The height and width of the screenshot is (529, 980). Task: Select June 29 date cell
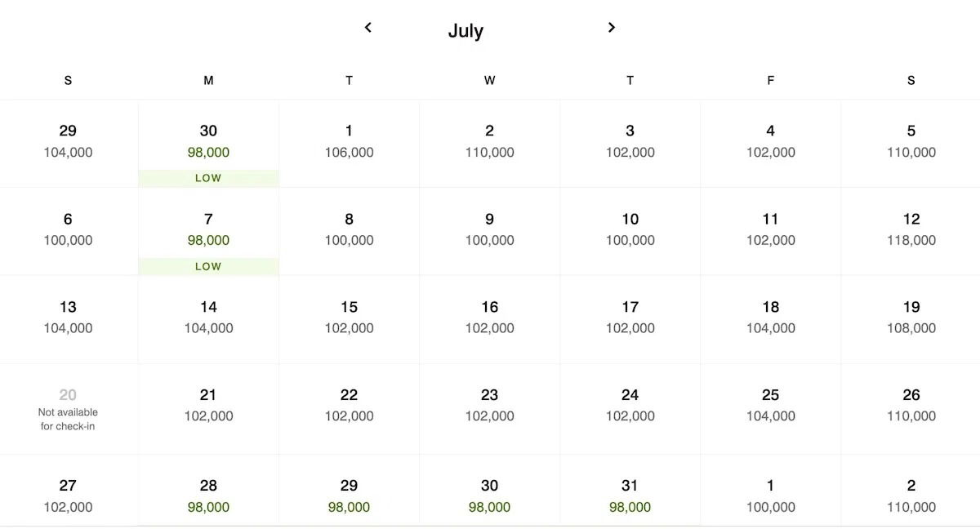coord(68,142)
